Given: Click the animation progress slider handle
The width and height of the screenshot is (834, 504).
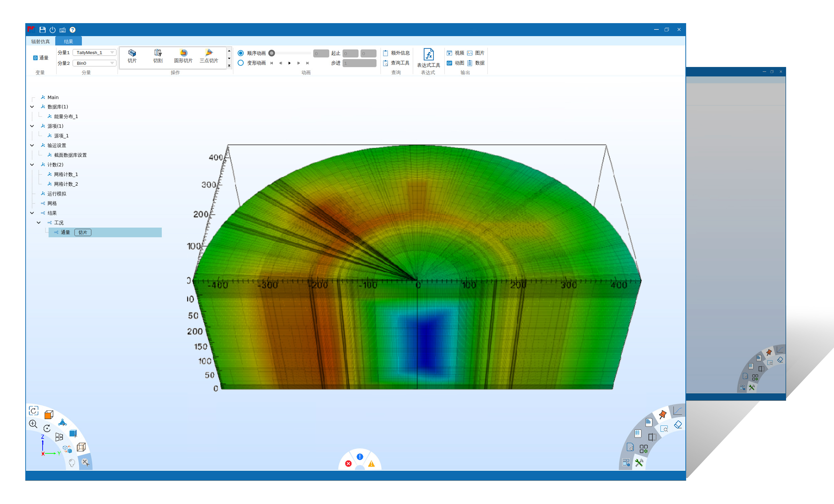Looking at the screenshot, I should [x=271, y=53].
